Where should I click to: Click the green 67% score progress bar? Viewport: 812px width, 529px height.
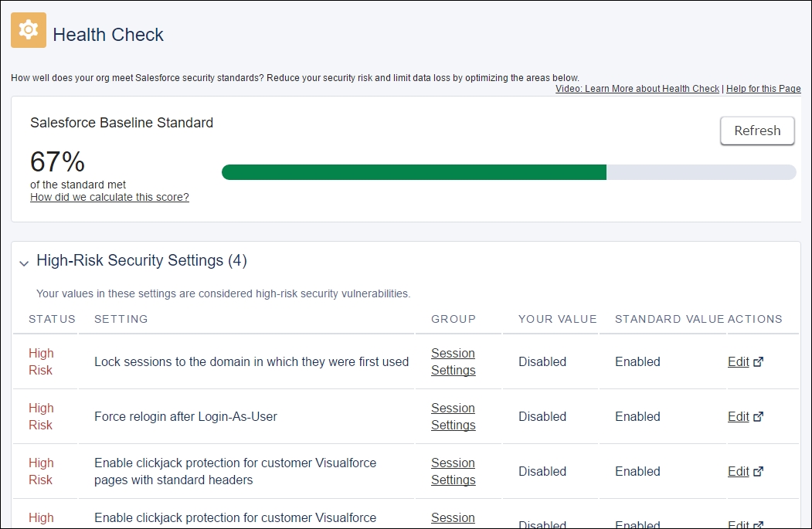tap(414, 172)
